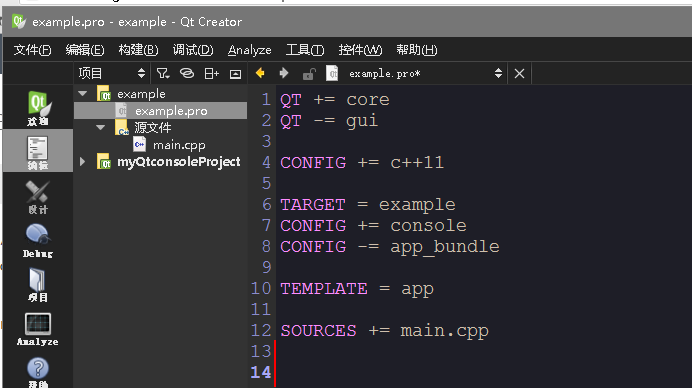Click 'QT += core' on line 1
The image size is (692, 388).
point(335,100)
